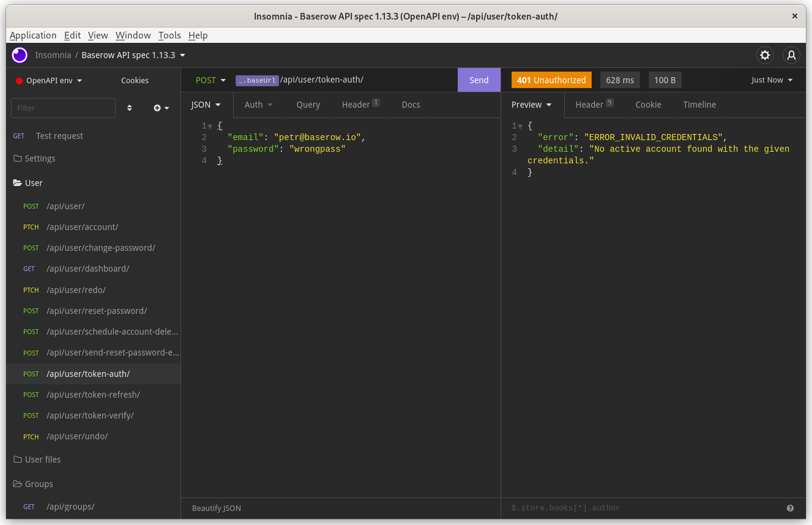Fold the request JSON body at line 1
The width and height of the screenshot is (812, 525).
[x=210, y=126]
